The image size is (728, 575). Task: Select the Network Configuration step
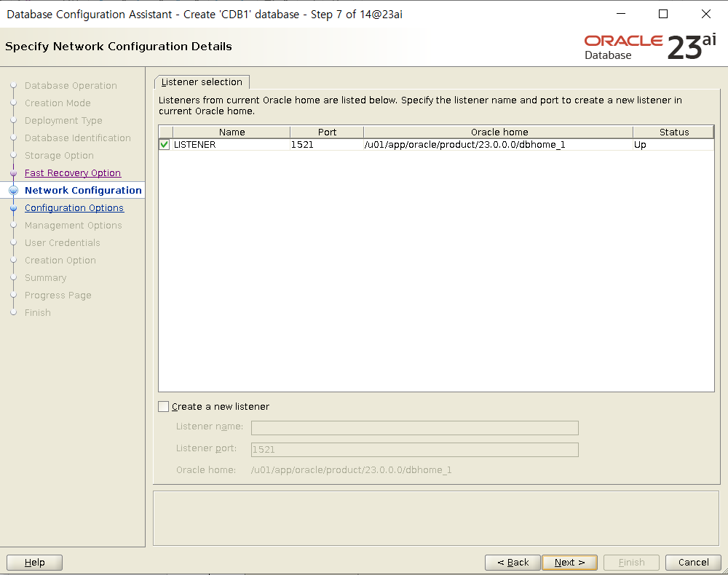pos(83,190)
